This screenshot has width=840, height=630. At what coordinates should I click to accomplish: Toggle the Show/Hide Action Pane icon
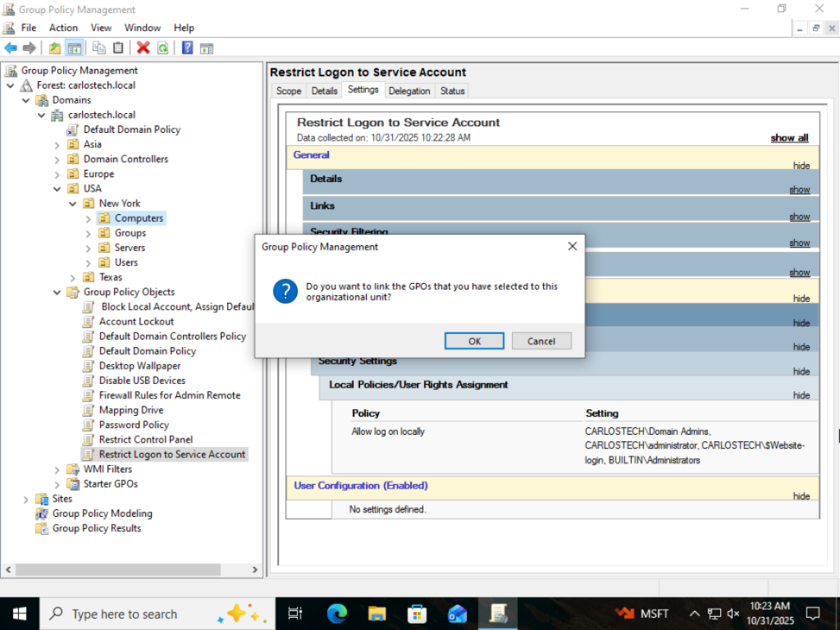point(206,48)
